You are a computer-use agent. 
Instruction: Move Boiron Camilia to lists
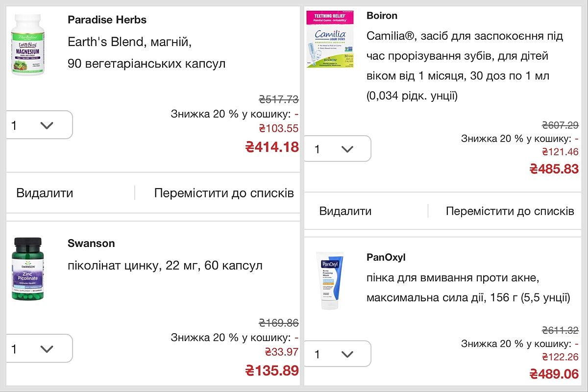click(510, 211)
